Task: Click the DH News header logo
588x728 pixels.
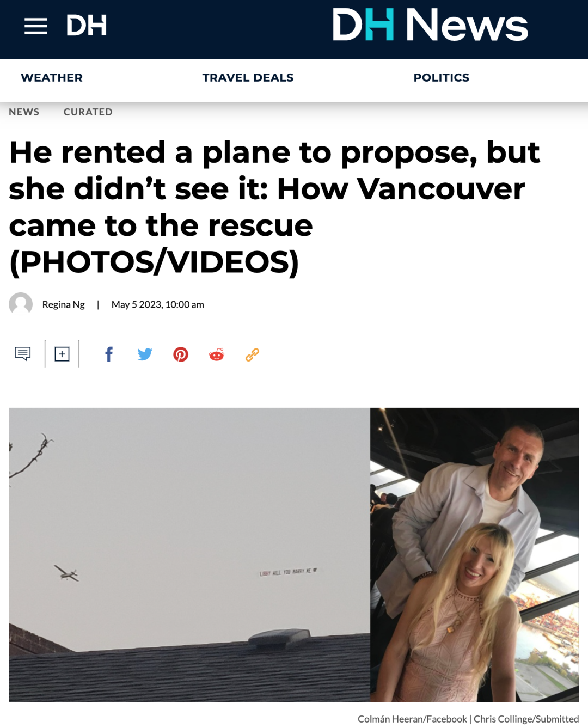Action: pyautogui.click(x=430, y=25)
